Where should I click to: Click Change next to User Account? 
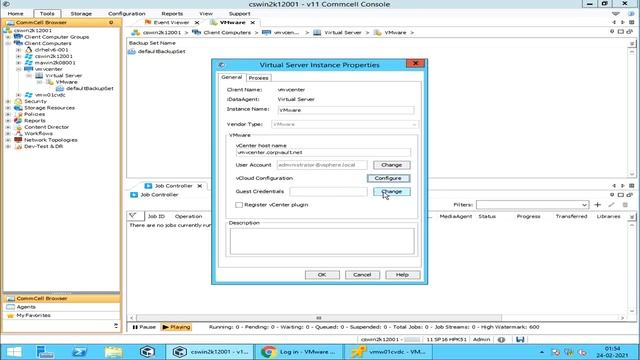tap(391, 165)
